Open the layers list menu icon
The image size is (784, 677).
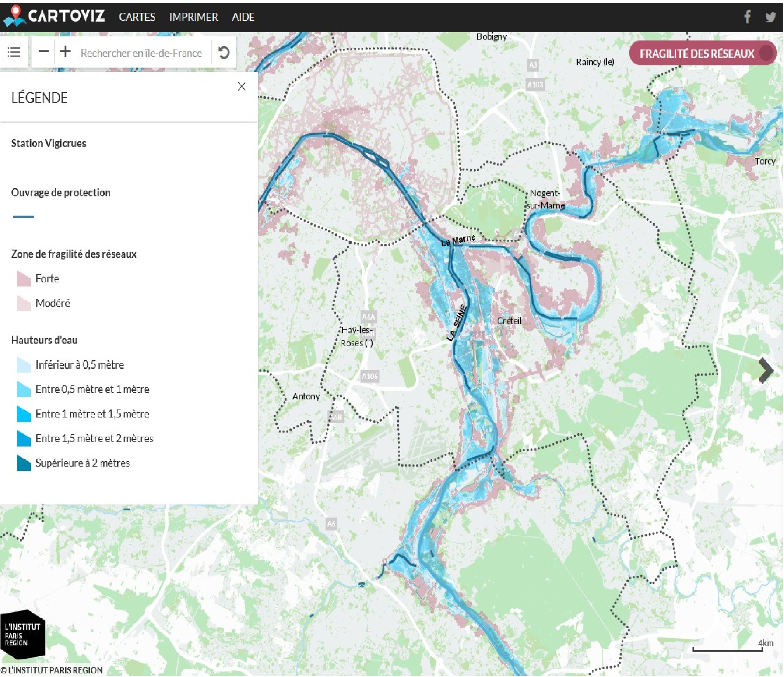pos(14,52)
